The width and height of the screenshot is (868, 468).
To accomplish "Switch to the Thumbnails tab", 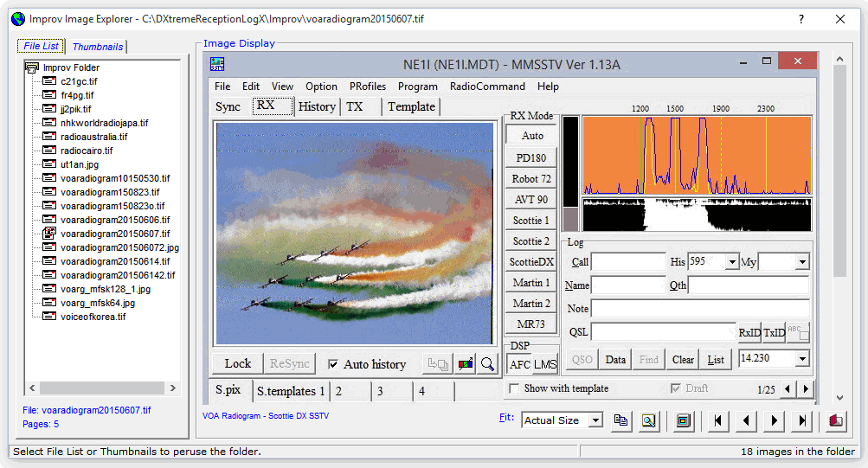I will pyautogui.click(x=98, y=47).
